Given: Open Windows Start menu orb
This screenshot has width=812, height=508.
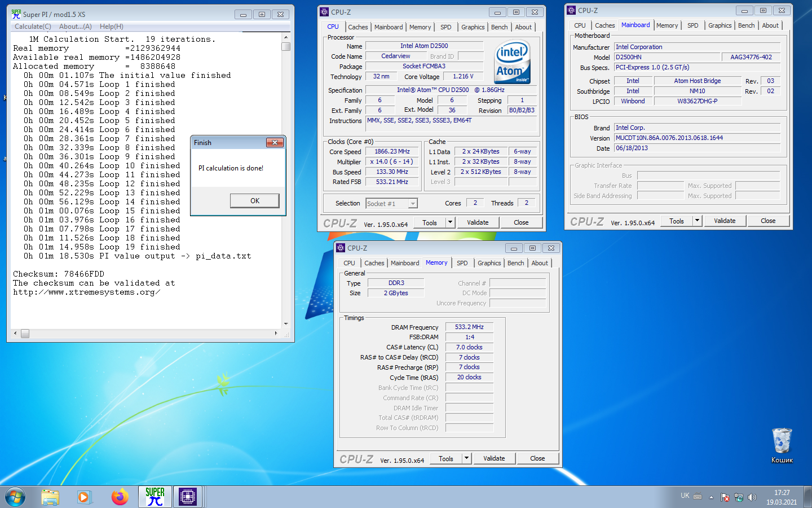Looking at the screenshot, I should [x=15, y=497].
